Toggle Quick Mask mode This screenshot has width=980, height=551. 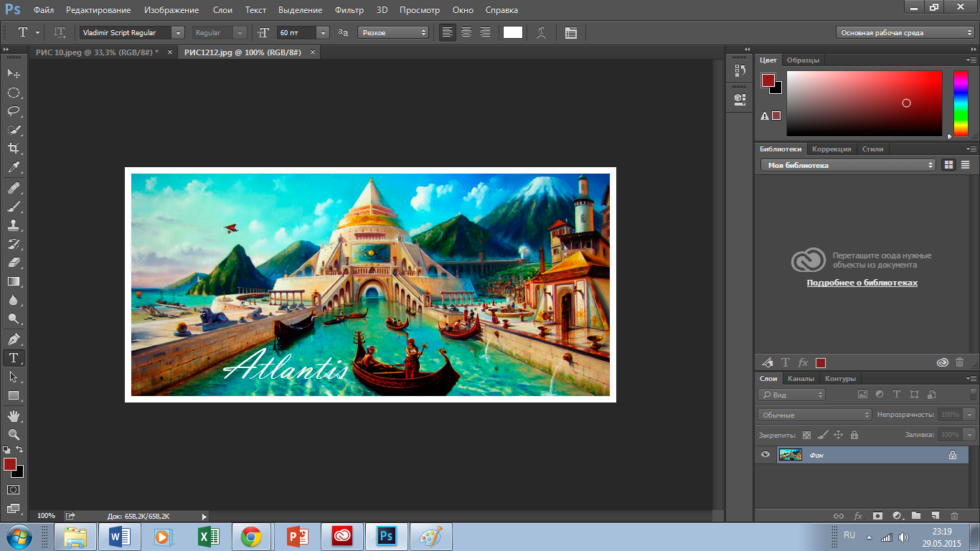tap(14, 489)
